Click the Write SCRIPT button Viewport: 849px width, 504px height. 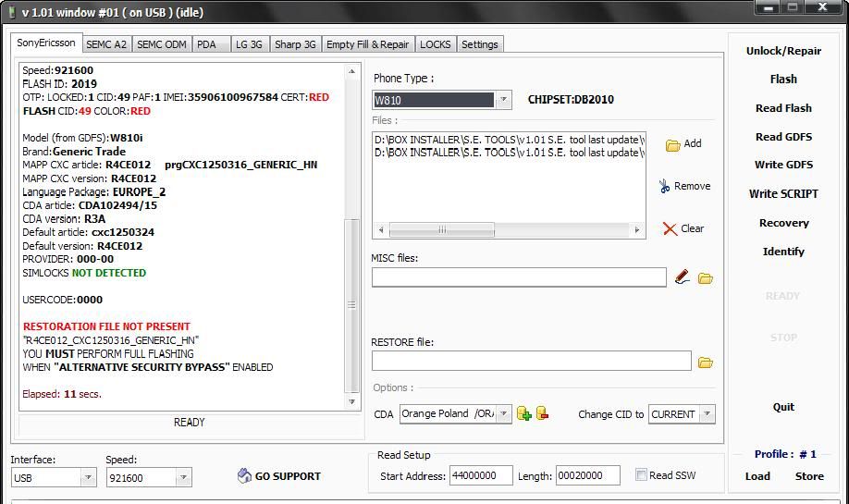click(783, 194)
